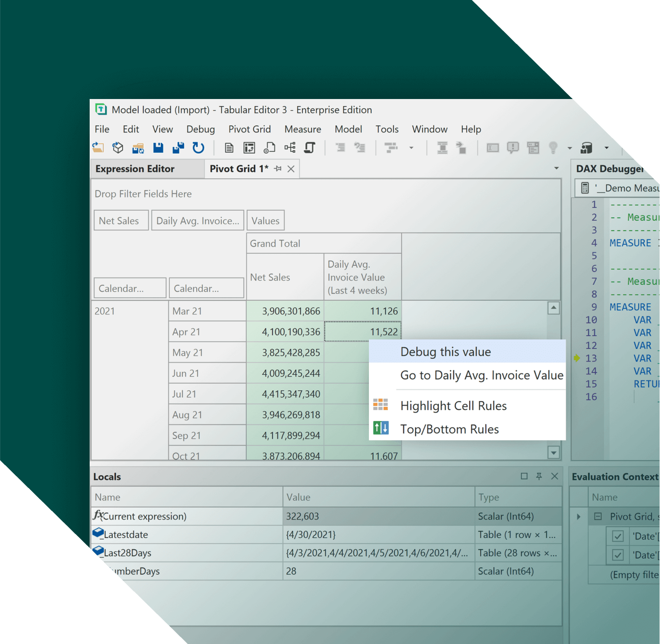Click the Highlight Cell Rules grid icon
Screen dimensions: 660x644
pyautogui.click(x=381, y=405)
